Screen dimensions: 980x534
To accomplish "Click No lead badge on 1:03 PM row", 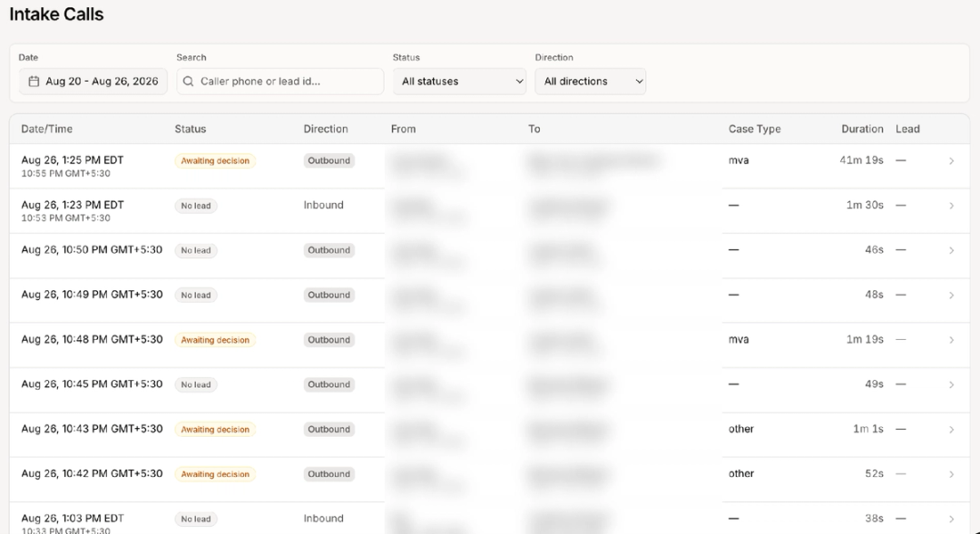I will (196, 519).
